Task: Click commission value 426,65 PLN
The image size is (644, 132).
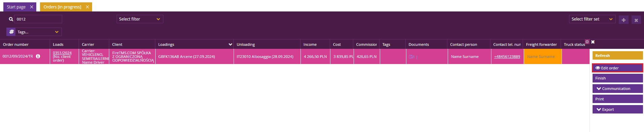Action: point(366,57)
